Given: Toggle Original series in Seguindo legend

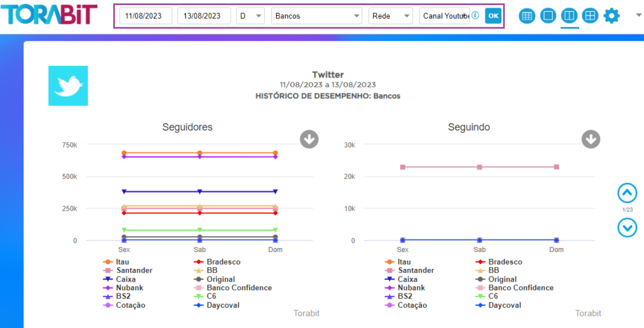Looking at the screenshot, I should point(496,279).
